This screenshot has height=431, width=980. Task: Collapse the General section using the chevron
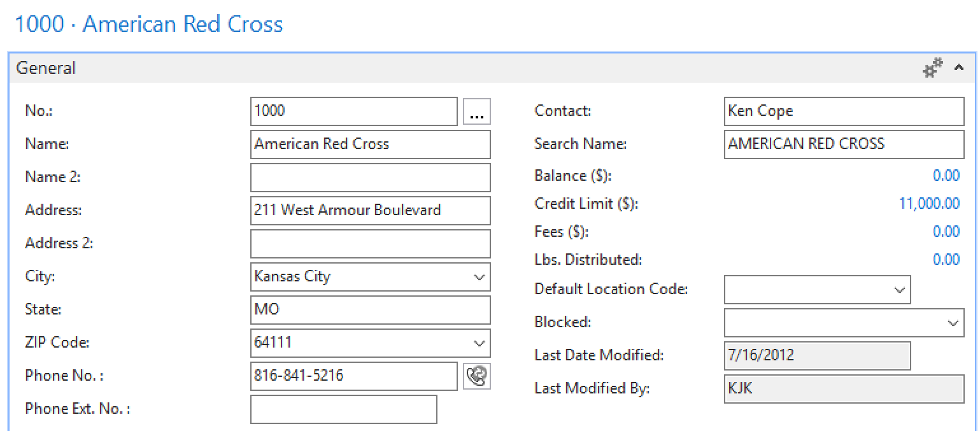tap(959, 68)
